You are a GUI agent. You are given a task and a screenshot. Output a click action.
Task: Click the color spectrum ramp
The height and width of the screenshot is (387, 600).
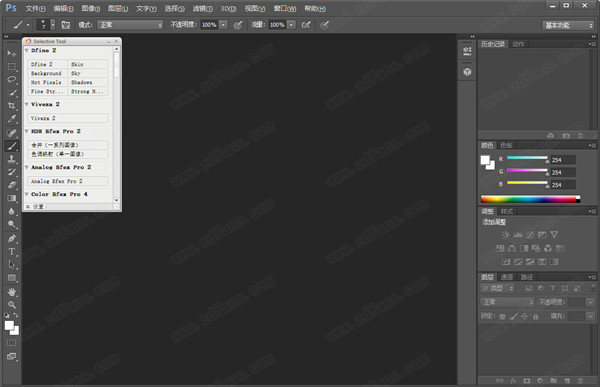click(x=530, y=199)
